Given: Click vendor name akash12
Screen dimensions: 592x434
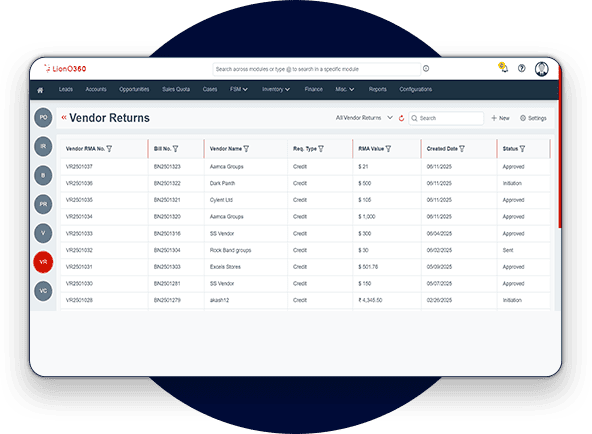Looking at the screenshot, I should pyautogui.click(x=219, y=300).
